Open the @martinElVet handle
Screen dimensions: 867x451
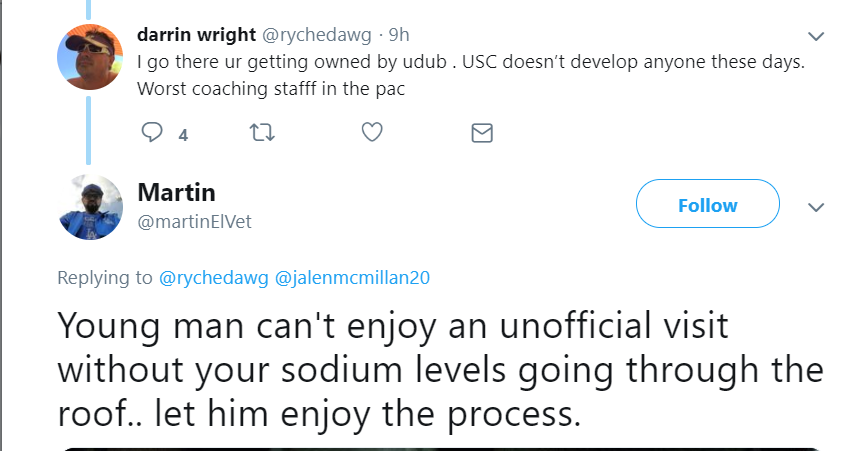click(195, 222)
